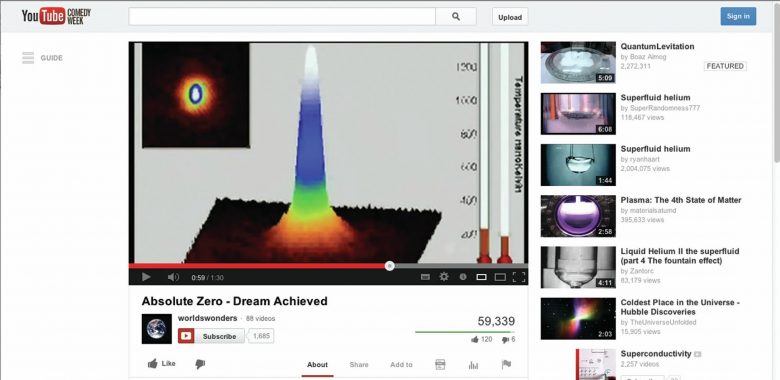Flag the video with the report icon
Image resolution: width=780 pixels, height=380 pixels.
pos(506,364)
